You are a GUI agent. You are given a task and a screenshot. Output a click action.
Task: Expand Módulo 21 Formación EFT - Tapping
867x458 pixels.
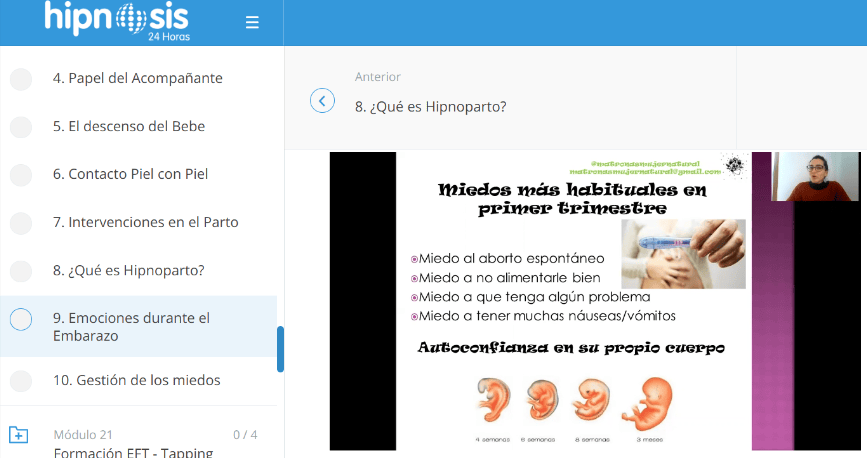click(x=133, y=444)
